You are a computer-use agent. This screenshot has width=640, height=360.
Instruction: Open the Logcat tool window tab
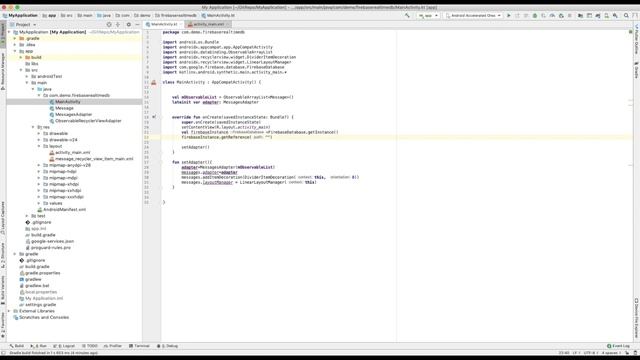pos(64,346)
